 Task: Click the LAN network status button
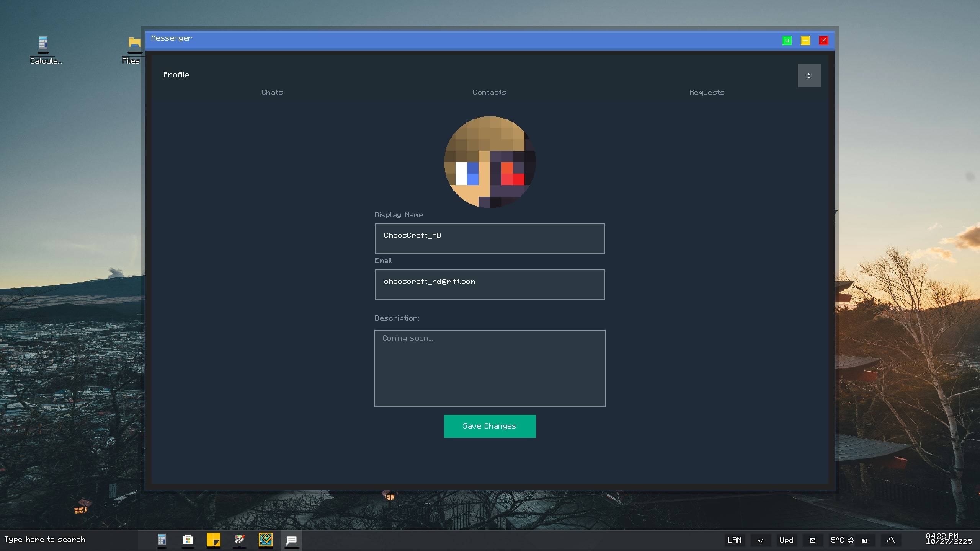pos(734,540)
